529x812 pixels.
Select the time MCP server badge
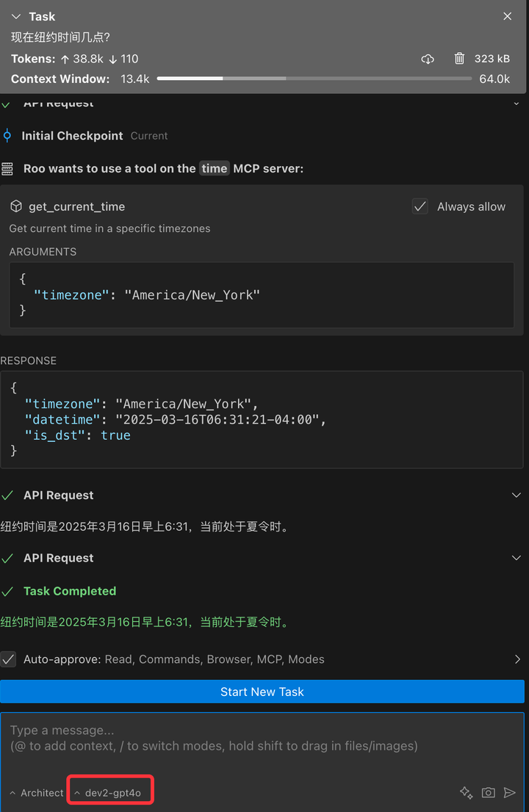pyautogui.click(x=214, y=168)
